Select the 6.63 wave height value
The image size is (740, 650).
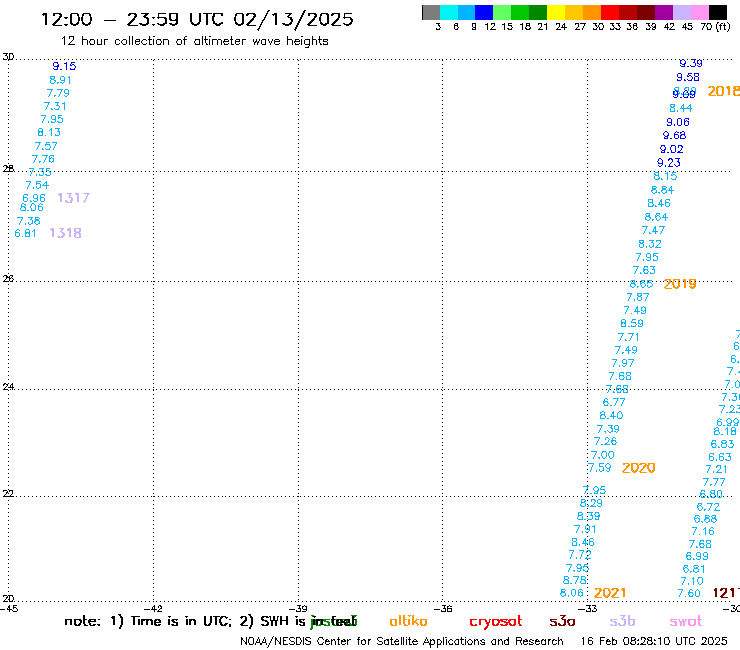pyautogui.click(x=720, y=457)
